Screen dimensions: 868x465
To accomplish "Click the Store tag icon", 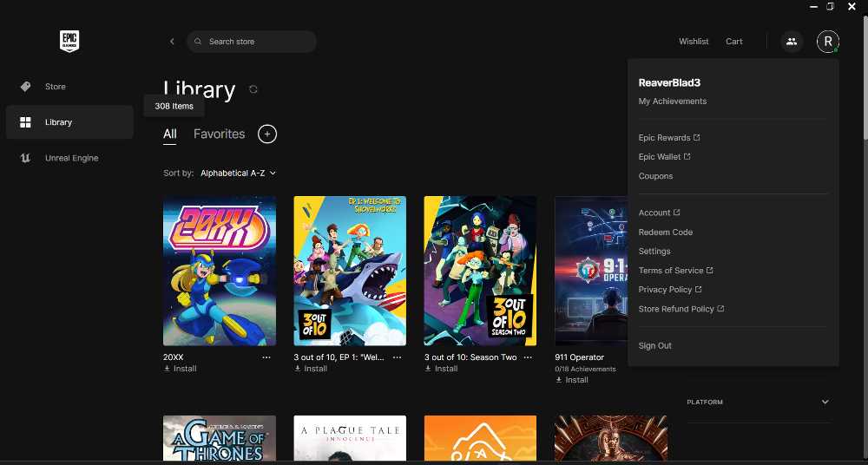I will [x=25, y=87].
